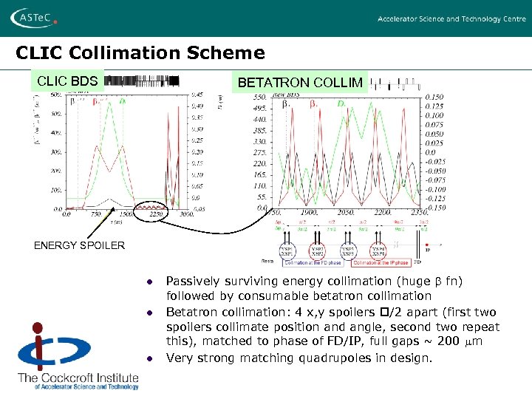Click the 'ENERGY SPOILER' caption

point(79,245)
